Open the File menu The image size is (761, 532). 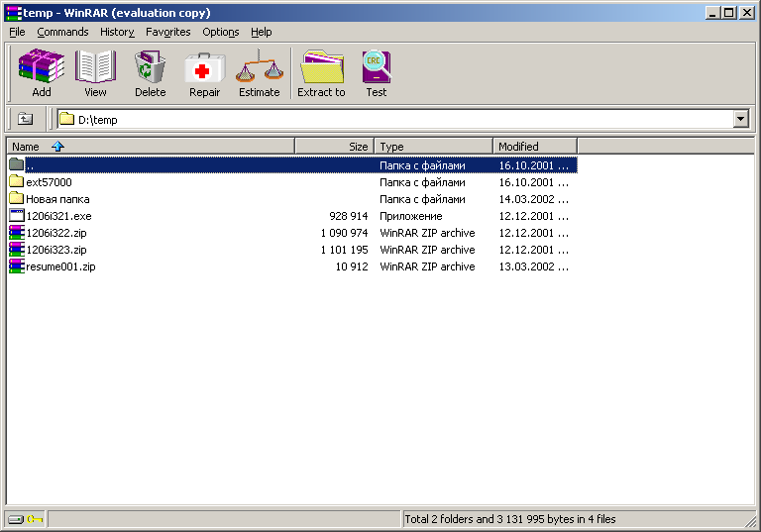click(17, 32)
